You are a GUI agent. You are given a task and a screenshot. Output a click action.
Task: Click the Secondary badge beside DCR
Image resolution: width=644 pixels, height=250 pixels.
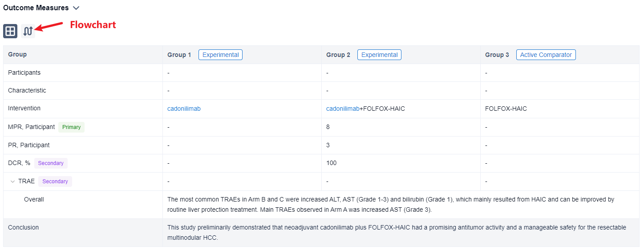tap(51, 163)
